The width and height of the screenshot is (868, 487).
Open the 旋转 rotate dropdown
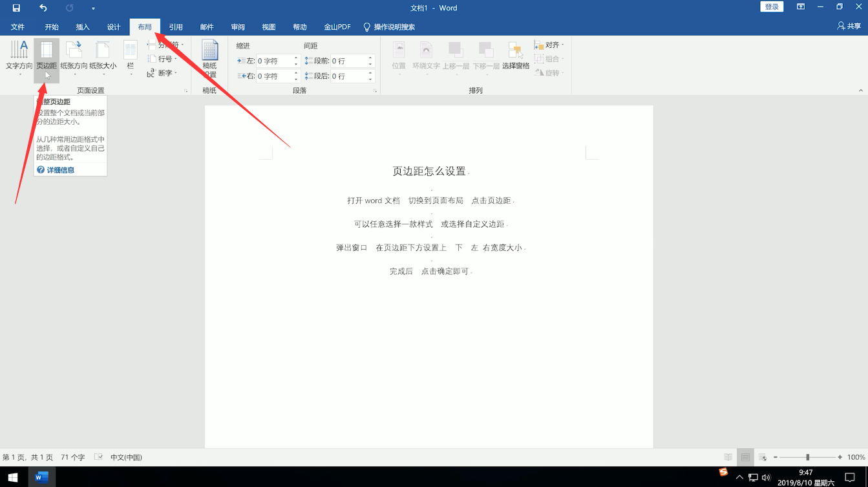(549, 73)
